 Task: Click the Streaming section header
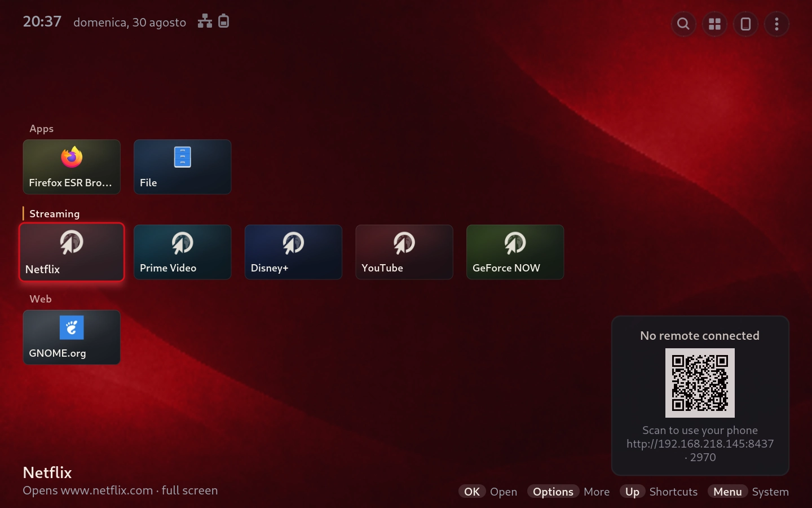point(54,214)
